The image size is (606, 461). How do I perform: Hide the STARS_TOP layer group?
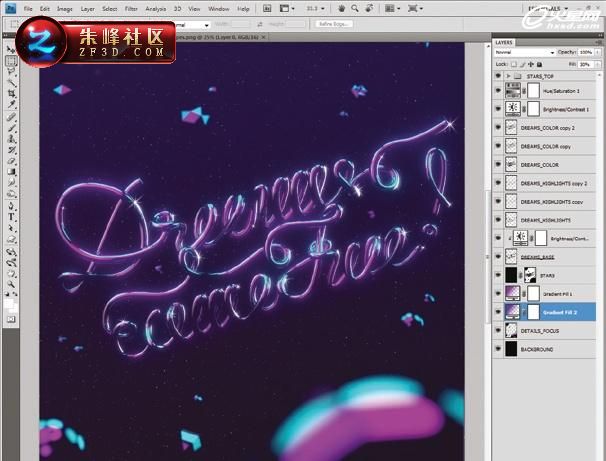(x=498, y=76)
